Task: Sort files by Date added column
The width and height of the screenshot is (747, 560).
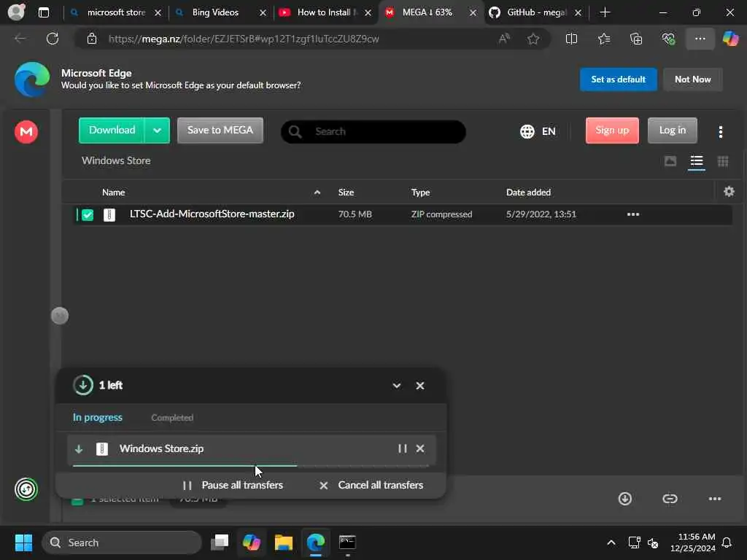Action: (x=528, y=192)
